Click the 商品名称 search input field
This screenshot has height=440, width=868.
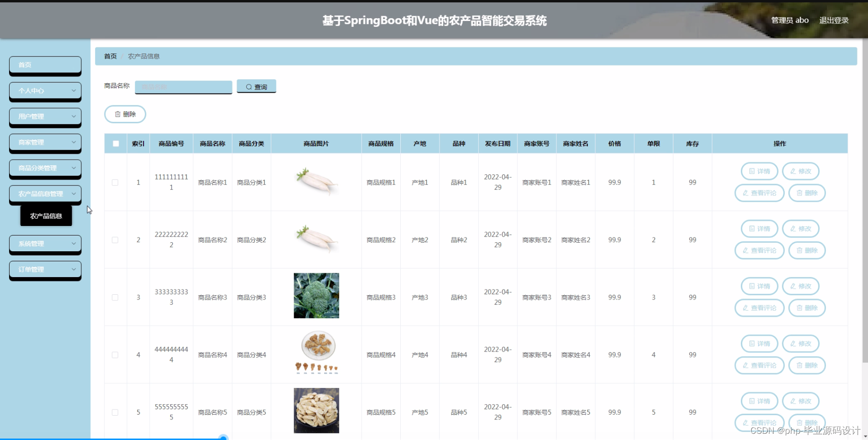183,86
